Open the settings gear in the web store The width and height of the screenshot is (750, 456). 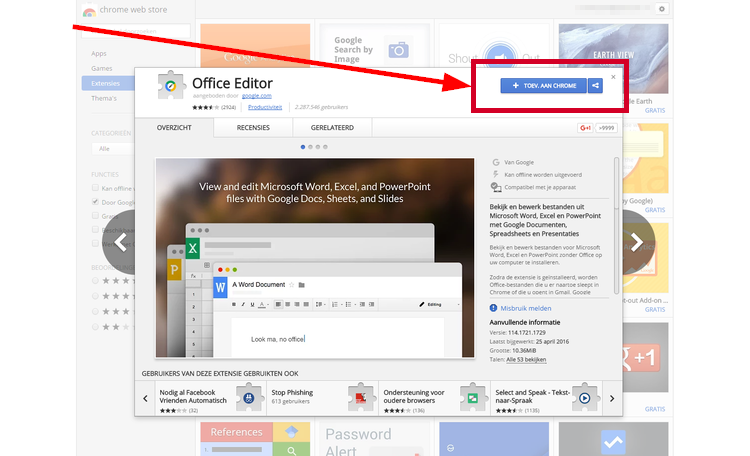pos(662,9)
